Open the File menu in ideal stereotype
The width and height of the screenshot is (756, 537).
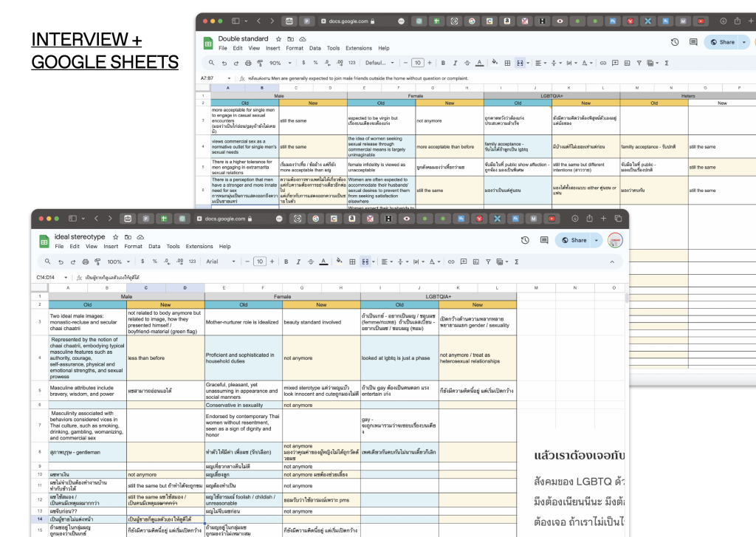pyautogui.click(x=59, y=246)
